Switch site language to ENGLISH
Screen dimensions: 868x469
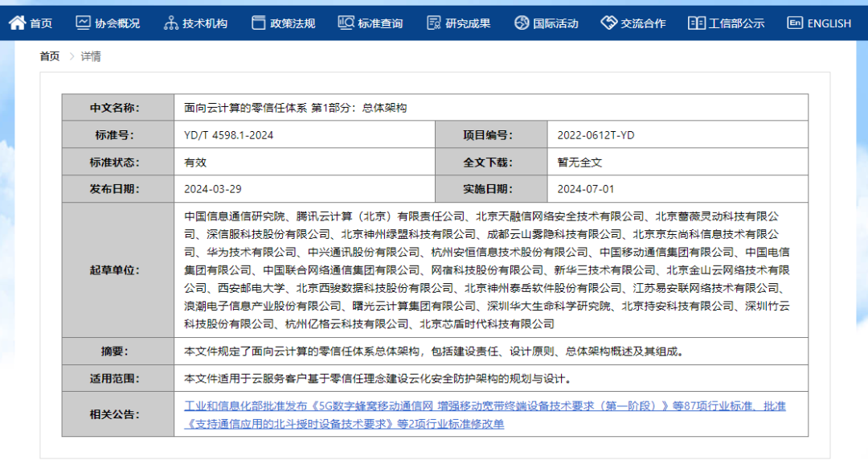[829, 23]
